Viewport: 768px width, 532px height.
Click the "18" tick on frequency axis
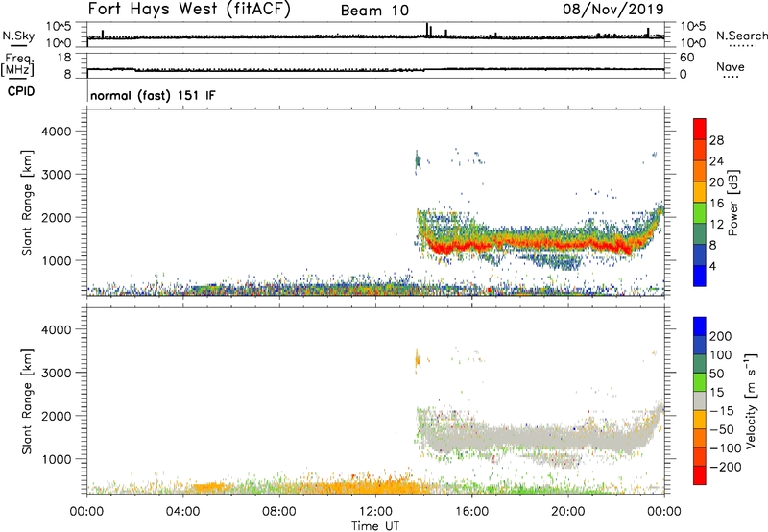point(64,58)
